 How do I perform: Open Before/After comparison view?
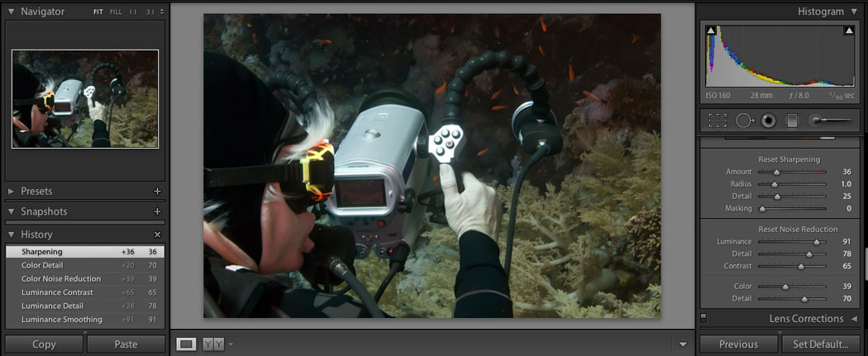click(x=213, y=344)
